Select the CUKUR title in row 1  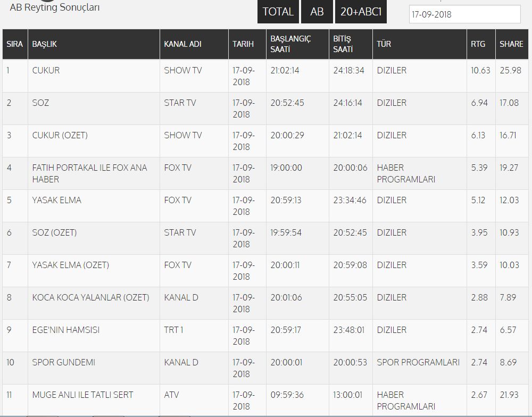point(46,70)
